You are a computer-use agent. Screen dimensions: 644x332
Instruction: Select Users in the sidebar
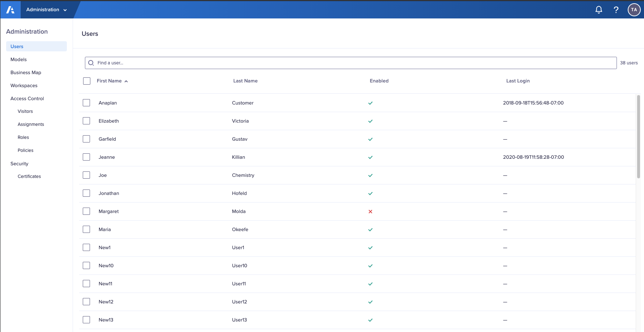coord(37,46)
